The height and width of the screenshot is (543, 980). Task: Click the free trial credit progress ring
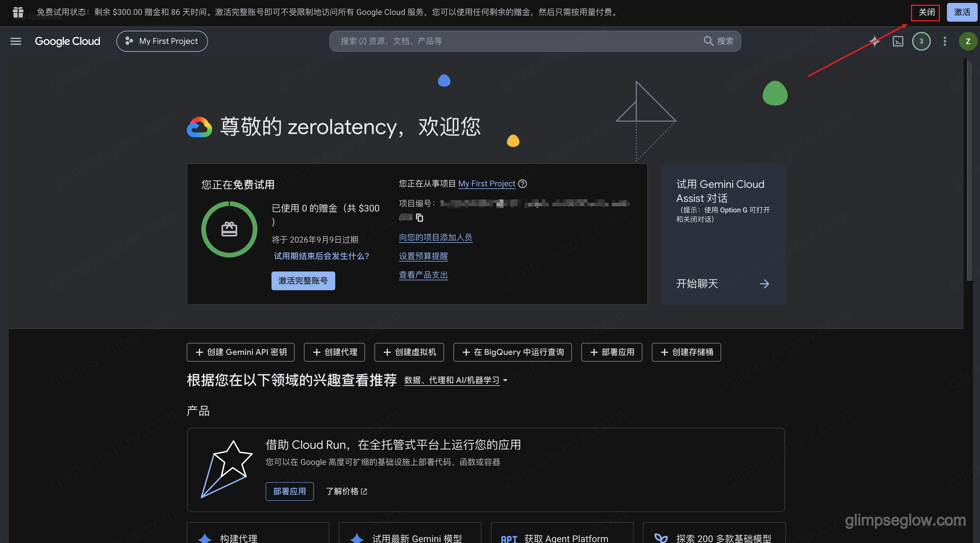click(229, 229)
